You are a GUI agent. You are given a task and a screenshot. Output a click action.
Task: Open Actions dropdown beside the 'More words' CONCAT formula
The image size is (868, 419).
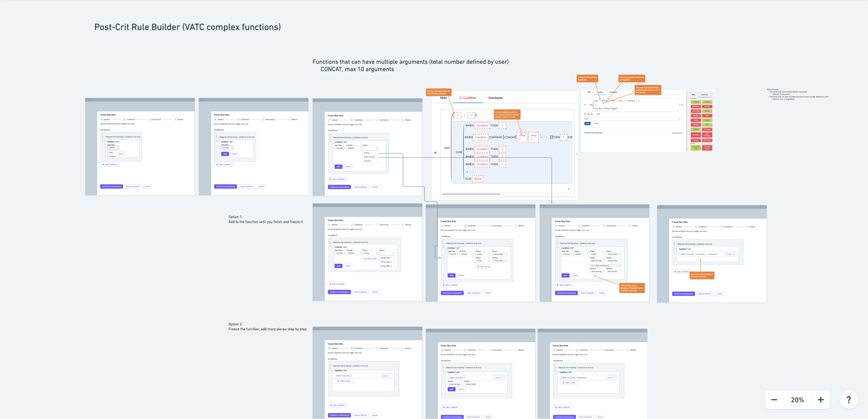coord(730,254)
